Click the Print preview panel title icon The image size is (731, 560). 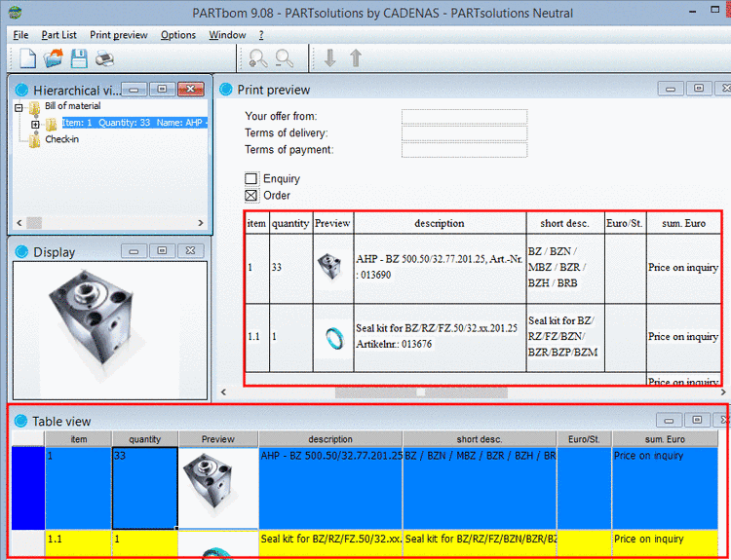[226, 89]
